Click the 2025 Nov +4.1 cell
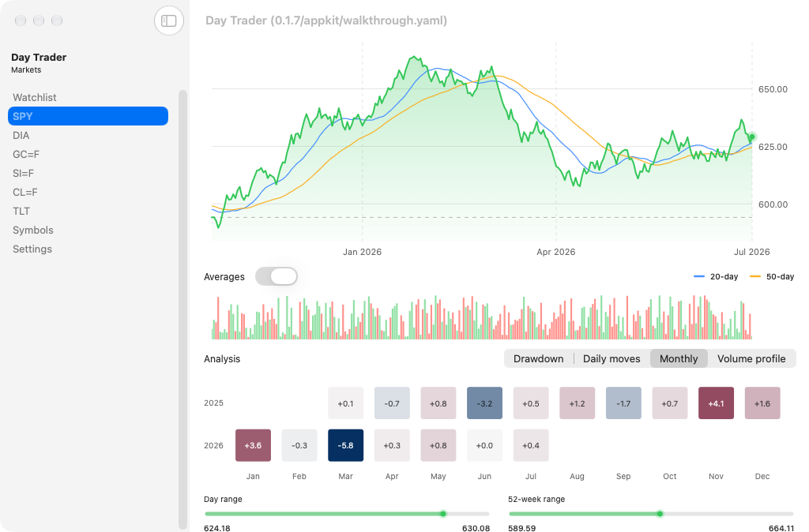 (x=716, y=403)
